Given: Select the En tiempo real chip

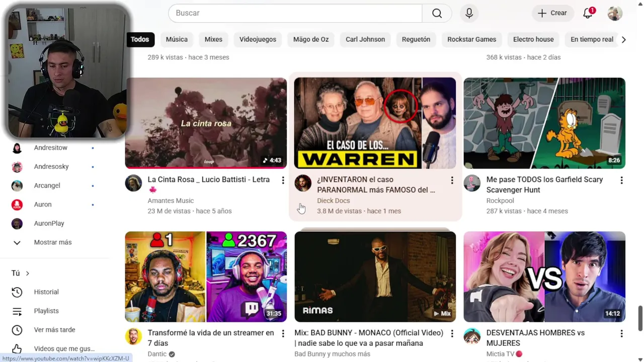Looking at the screenshot, I should [x=592, y=39].
